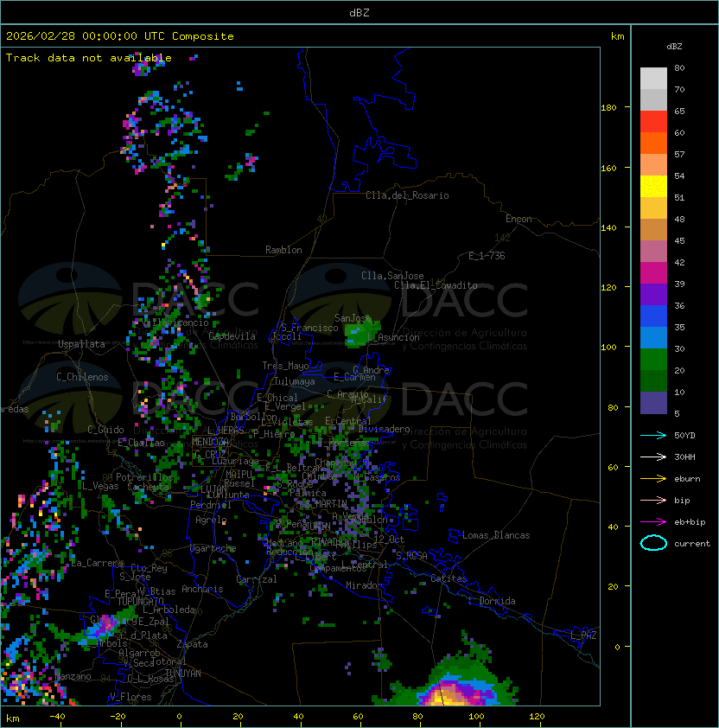The image size is (719, 728).
Task: Select the blue 35-36 dBZ swatch
Action: tap(653, 316)
